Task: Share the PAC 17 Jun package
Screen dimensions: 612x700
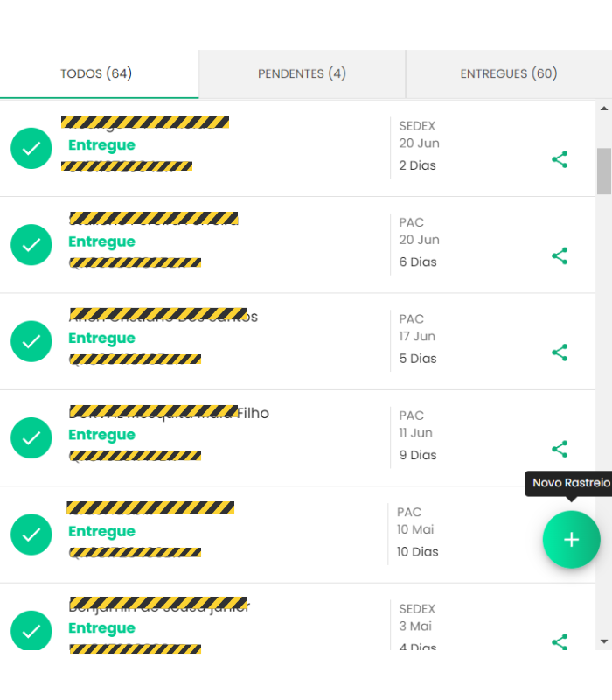Action: pos(560,353)
